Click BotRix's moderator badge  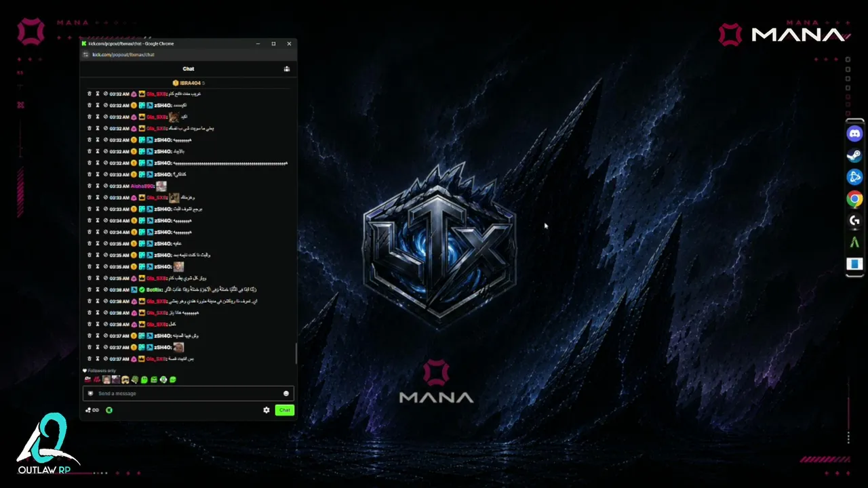click(x=134, y=289)
